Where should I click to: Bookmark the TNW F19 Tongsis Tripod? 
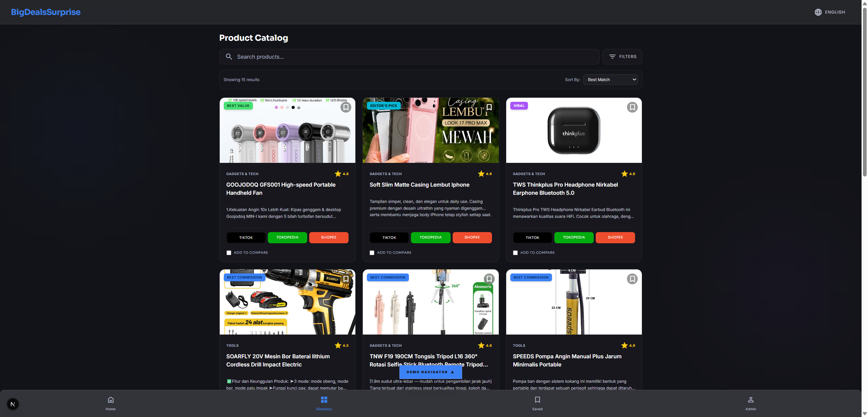click(489, 279)
